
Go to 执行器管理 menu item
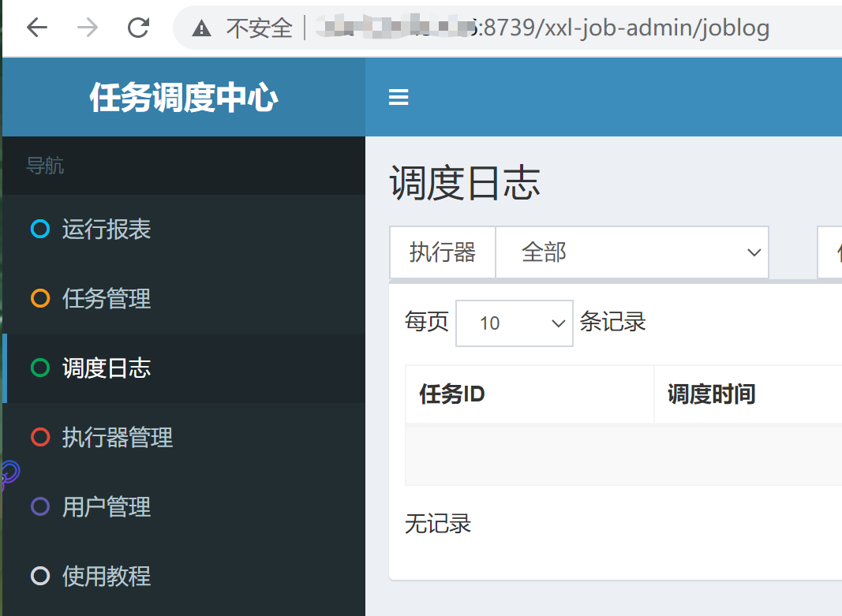click(118, 438)
